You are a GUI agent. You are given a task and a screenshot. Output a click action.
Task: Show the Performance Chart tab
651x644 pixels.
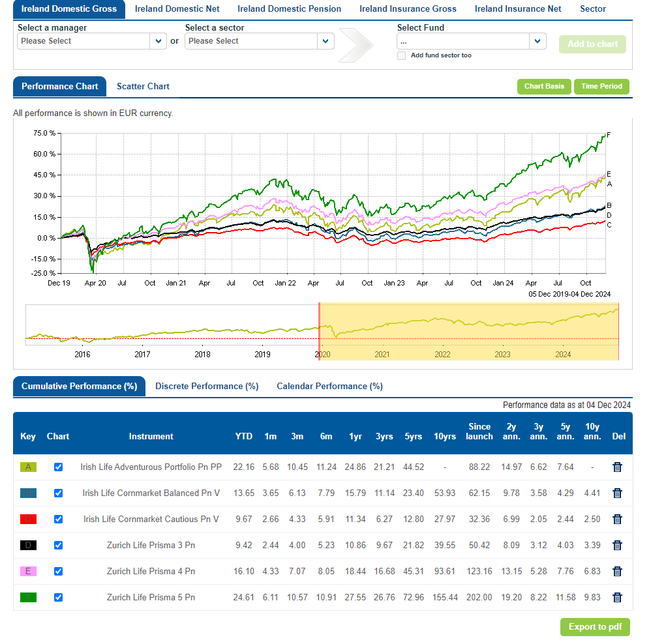[60, 87]
